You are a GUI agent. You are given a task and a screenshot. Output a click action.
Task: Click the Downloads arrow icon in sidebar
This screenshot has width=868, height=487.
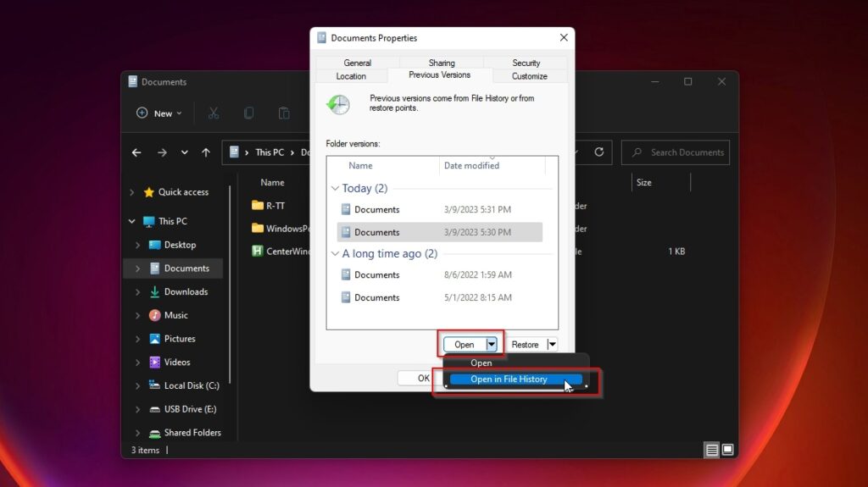(x=154, y=291)
